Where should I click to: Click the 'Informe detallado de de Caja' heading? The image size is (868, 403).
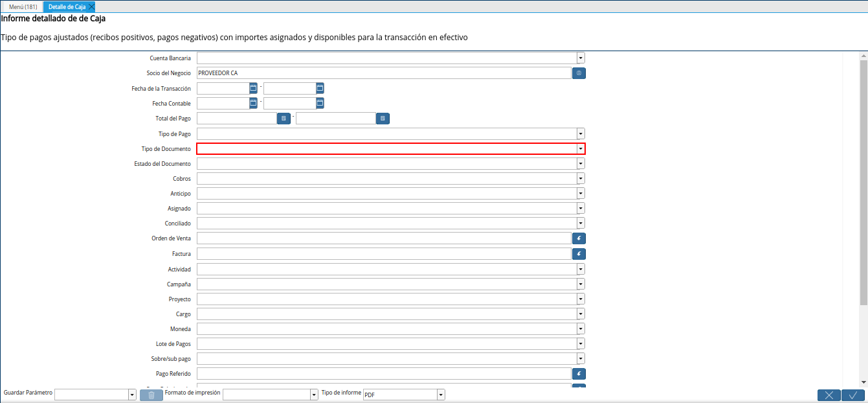click(54, 19)
